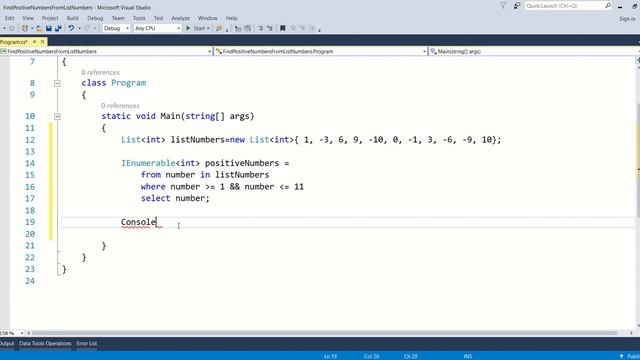Open the Team menu

tap(118, 18)
